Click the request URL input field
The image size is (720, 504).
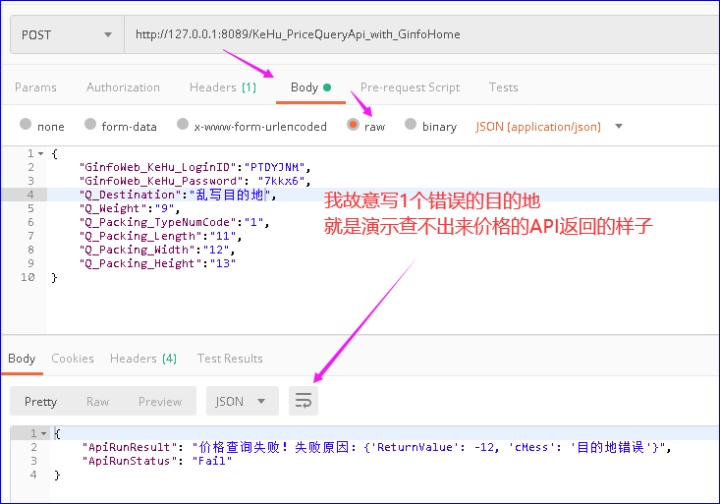422,35
